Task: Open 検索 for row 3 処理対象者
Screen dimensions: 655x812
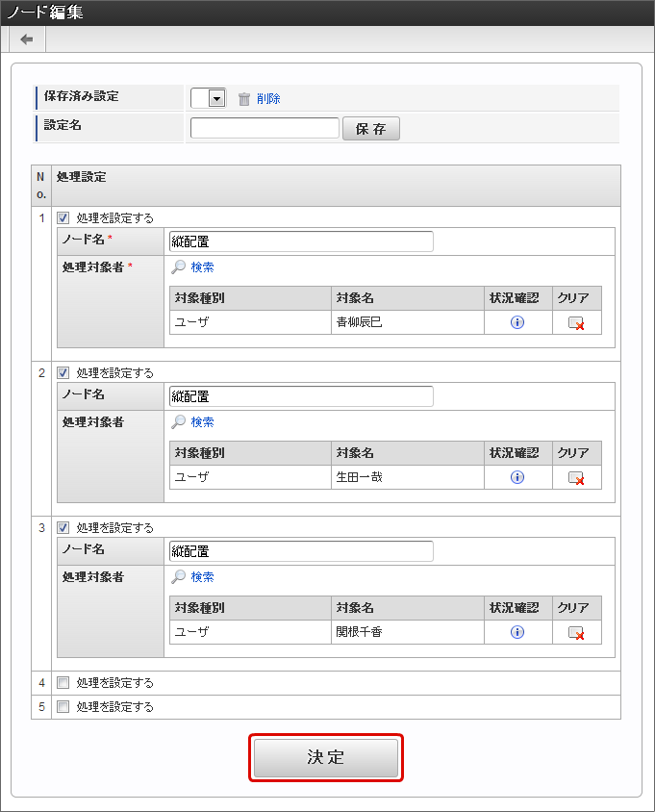Action: 201,577
